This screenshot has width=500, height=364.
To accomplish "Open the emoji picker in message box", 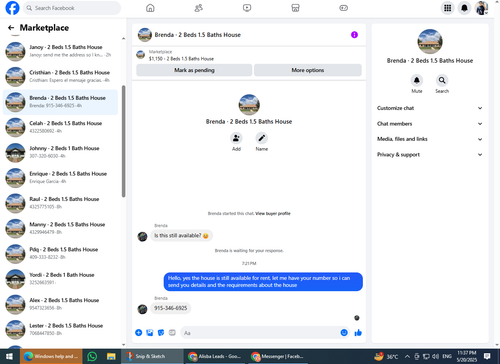I will pos(344,333).
